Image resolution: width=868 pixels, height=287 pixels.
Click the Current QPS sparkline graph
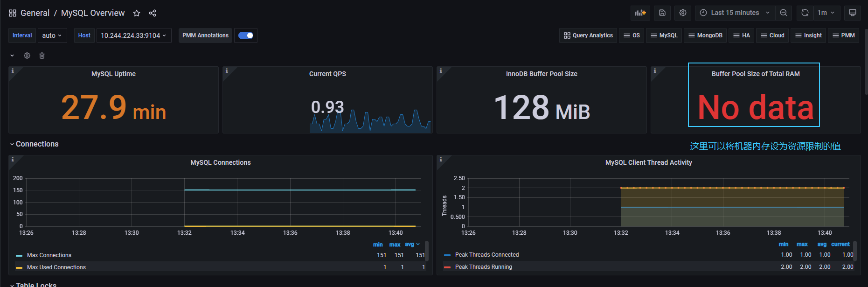[370, 121]
